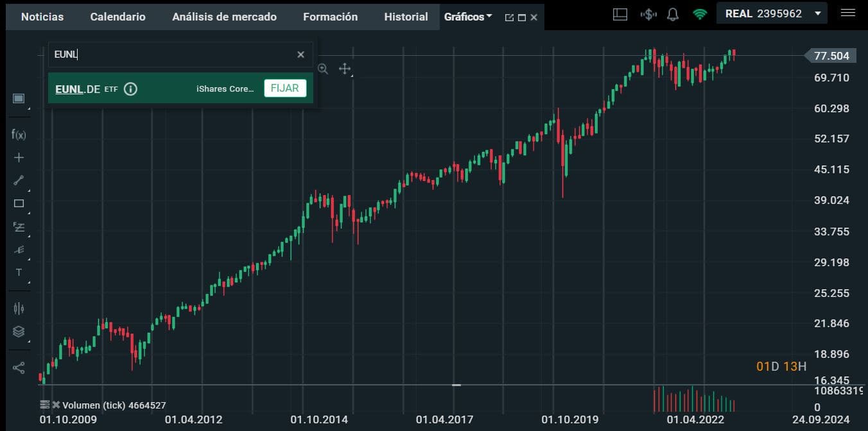The width and height of the screenshot is (868, 431).
Task: Remove the Volumen (tick) indicator
Action: click(56, 405)
